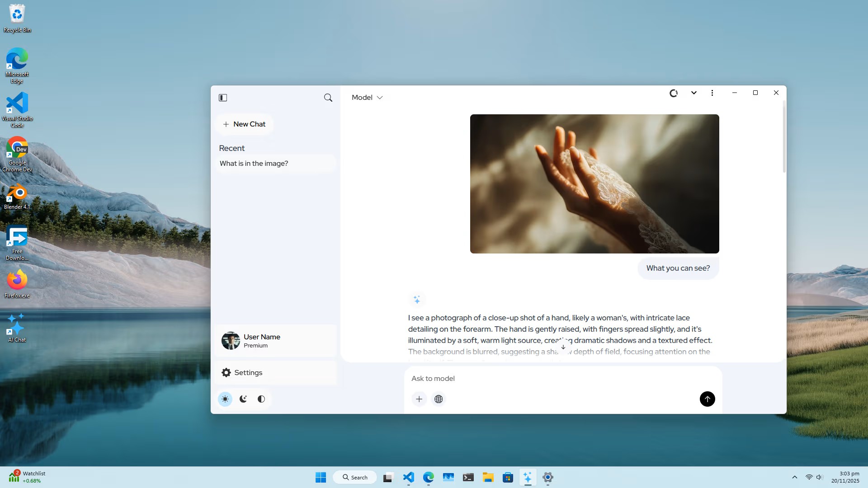The image size is (868, 488).
Task: Start a New Chat
Action: point(244,124)
